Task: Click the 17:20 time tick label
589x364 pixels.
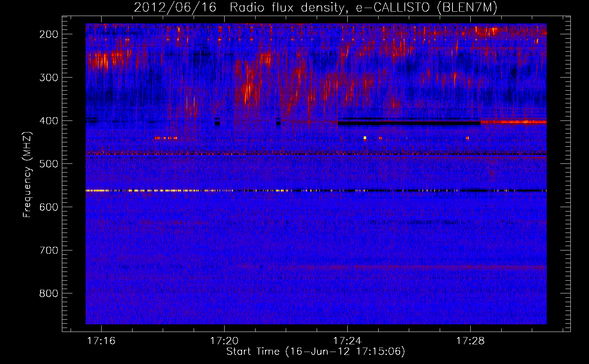Action: coord(225,341)
